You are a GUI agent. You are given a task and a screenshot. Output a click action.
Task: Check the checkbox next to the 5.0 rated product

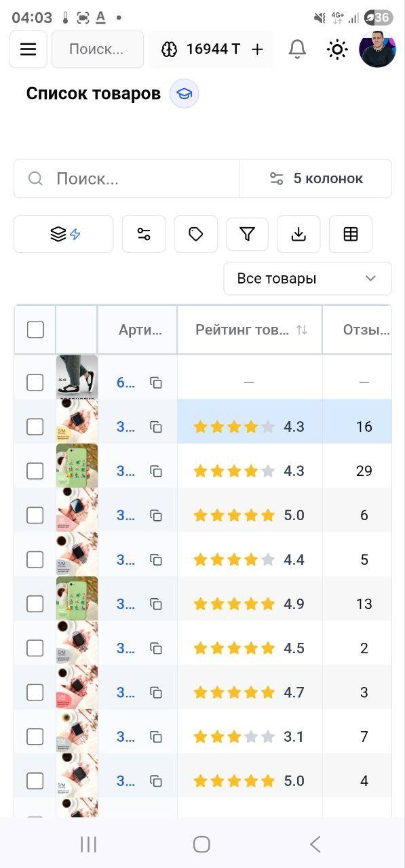click(x=35, y=515)
